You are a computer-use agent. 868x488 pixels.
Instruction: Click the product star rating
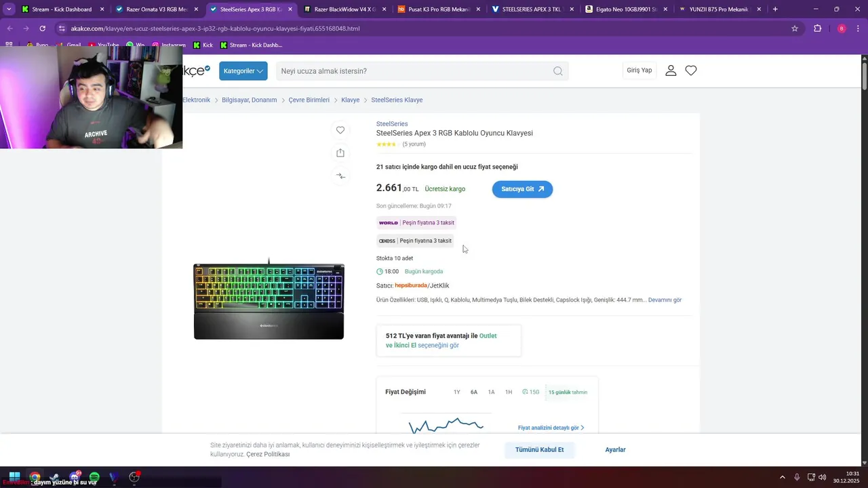click(x=387, y=144)
